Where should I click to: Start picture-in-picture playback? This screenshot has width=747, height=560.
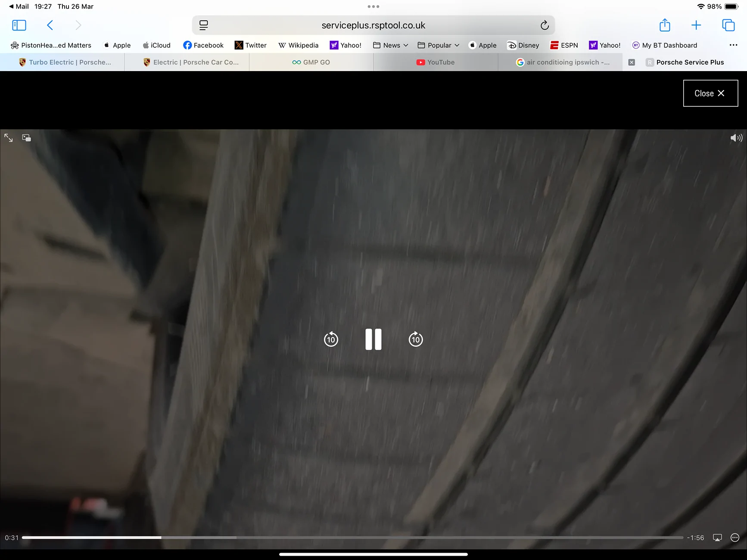coord(27,138)
